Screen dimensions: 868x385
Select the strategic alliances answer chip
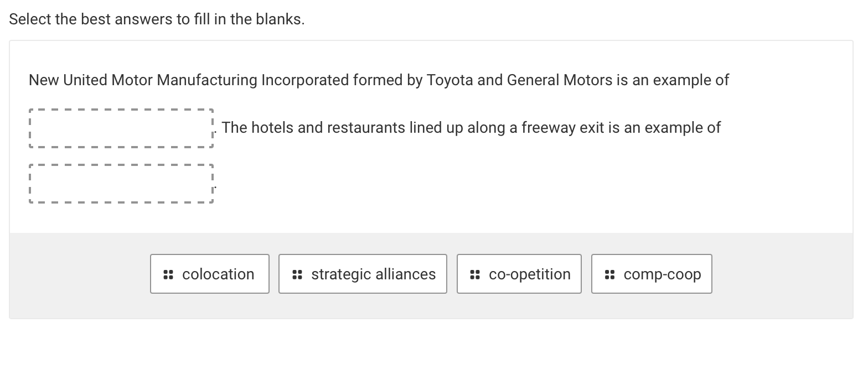click(363, 273)
